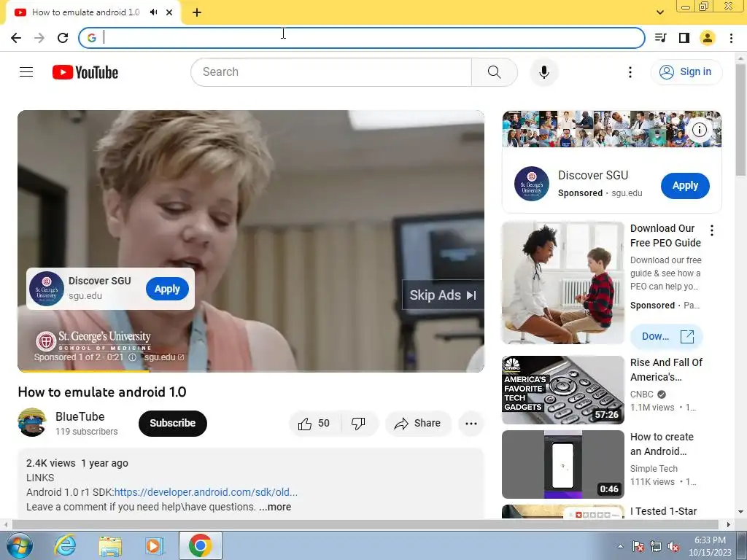747x560 pixels.
Task: Click the horizontal page scrollbar
Action: tap(365, 525)
